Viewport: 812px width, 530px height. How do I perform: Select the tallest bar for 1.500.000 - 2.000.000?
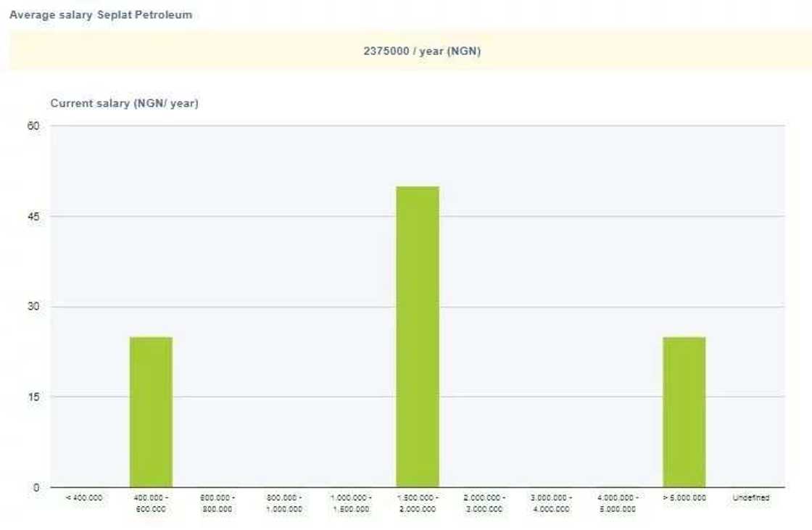417,336
